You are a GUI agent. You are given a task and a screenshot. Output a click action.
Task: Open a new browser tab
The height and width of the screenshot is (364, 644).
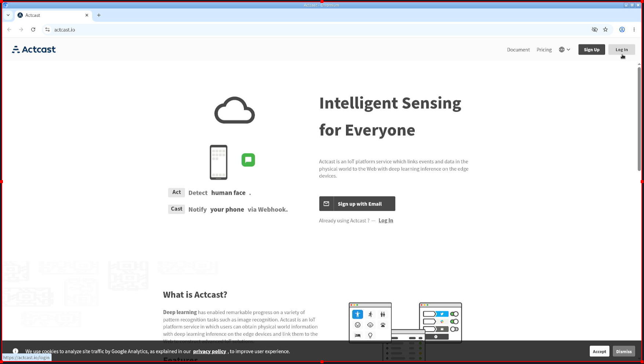pyautogui.click(x=99, y=15)
